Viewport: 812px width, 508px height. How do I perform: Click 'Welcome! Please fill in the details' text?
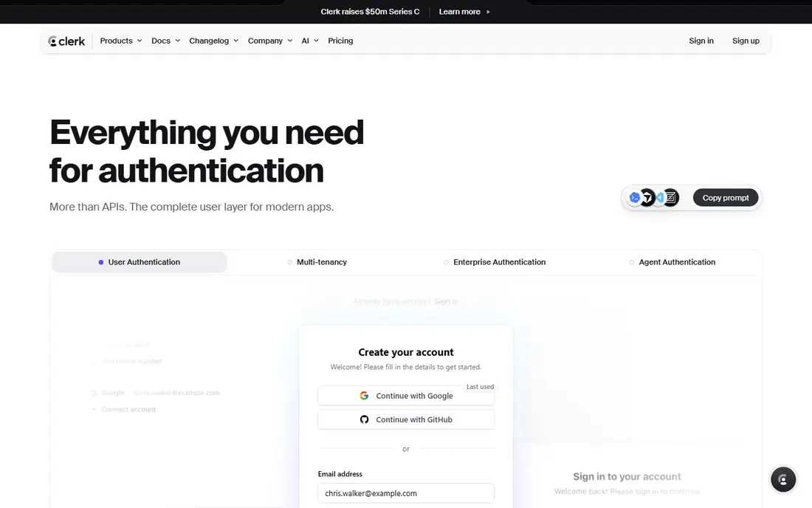tap(406, 367)
